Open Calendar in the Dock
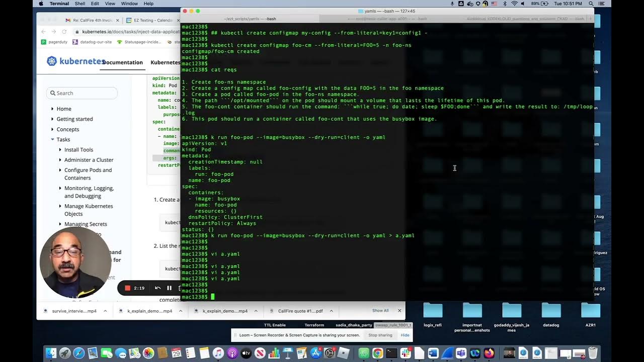The image size is (644, 362). tap(176, 353)
